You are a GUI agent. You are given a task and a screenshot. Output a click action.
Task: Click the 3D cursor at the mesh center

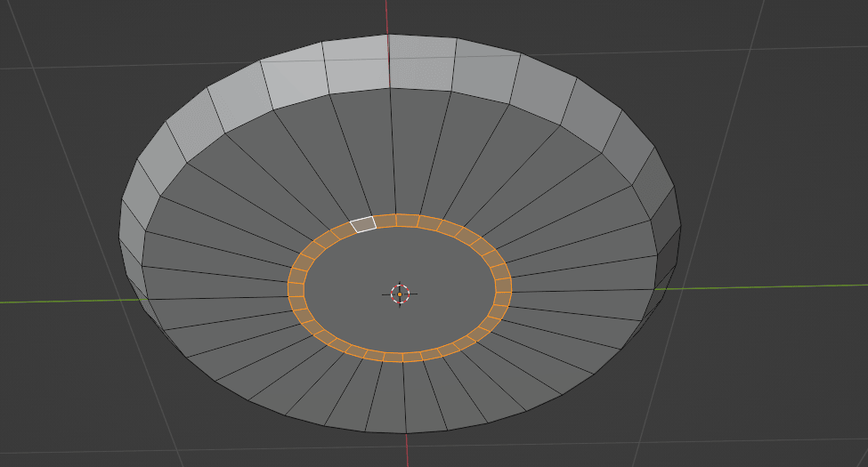pyautogui.click(x=400, y=294)
